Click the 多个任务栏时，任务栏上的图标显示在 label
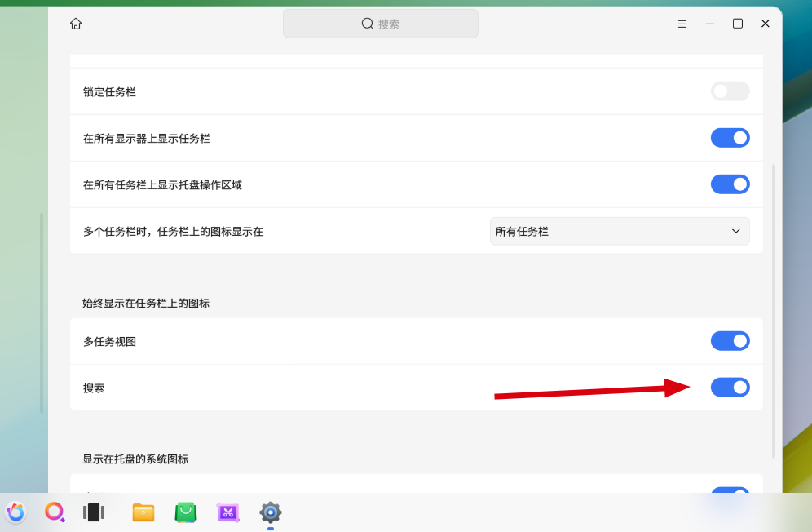812x532 pixels. point(173,231)
